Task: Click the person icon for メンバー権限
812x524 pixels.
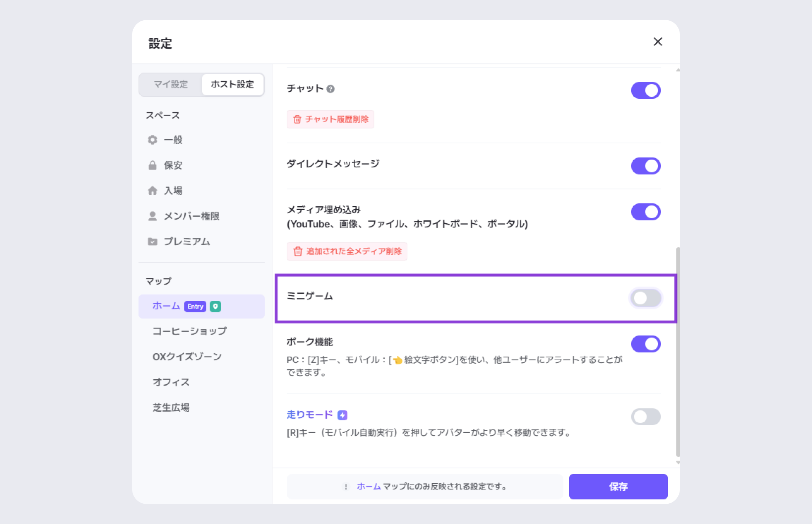Action: pos(152,216)
